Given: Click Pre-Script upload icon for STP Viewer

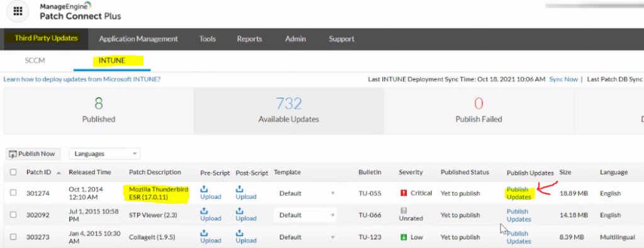Looking at the screenshot, I should click(204, 211).
